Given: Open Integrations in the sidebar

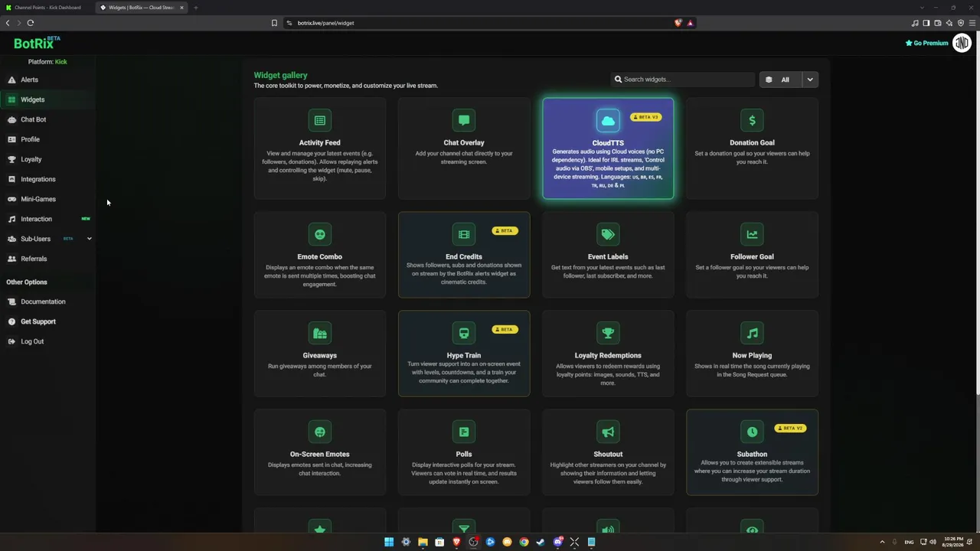Looking at the screenshot, I should [38, 179].
